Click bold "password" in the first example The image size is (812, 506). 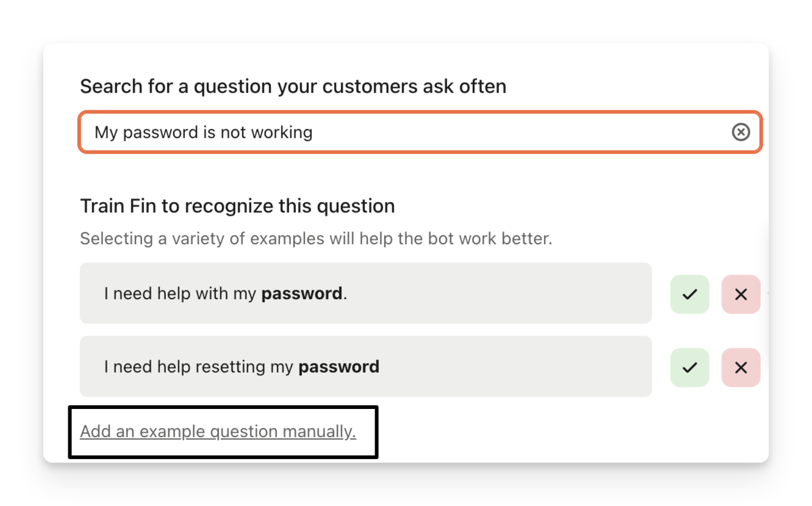[301, 294]
